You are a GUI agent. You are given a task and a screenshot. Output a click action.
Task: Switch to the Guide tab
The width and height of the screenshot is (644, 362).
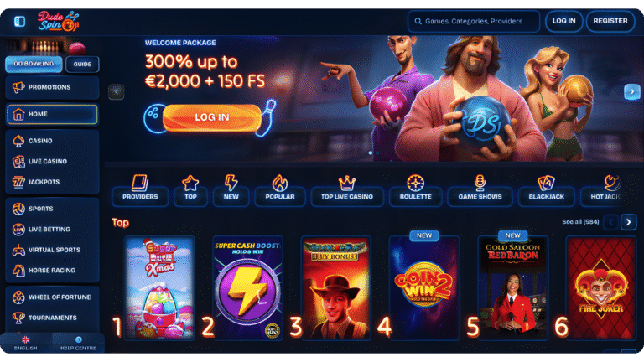coord(82,64)
